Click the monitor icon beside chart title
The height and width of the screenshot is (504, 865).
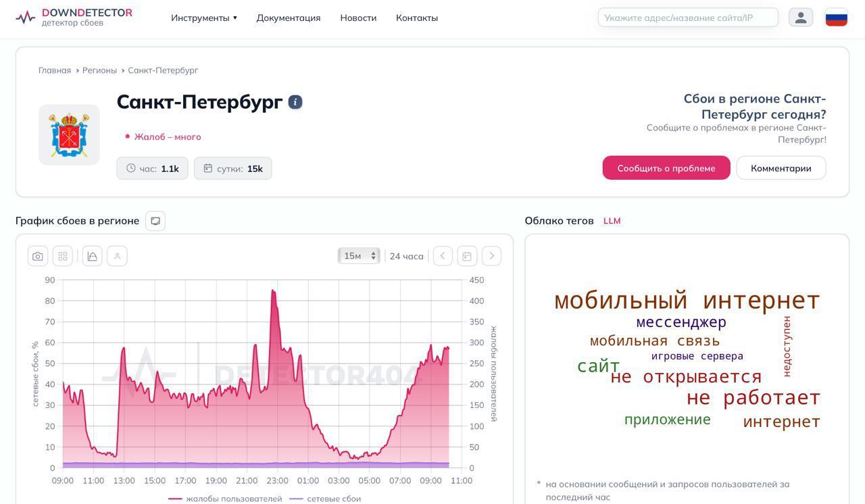point(155,221)
